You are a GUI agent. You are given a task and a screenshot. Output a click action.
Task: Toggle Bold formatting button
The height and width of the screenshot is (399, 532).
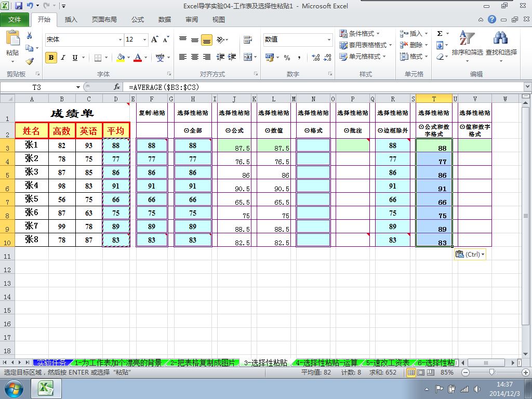(x=51, y=58)
